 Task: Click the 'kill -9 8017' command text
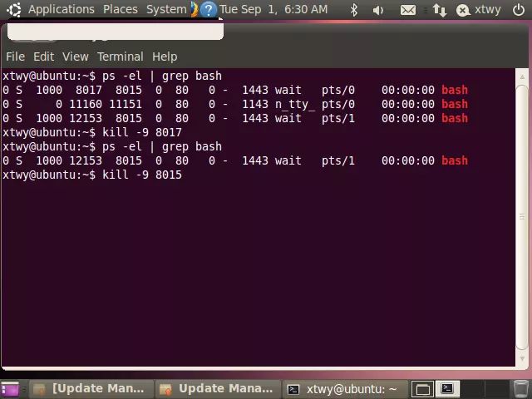[x=142, y=132]
